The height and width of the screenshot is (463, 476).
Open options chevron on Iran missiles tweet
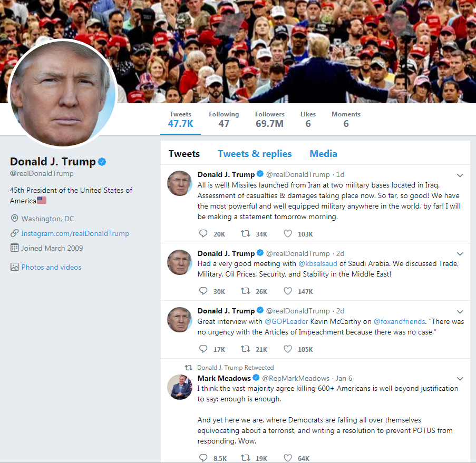coord(460,175)
